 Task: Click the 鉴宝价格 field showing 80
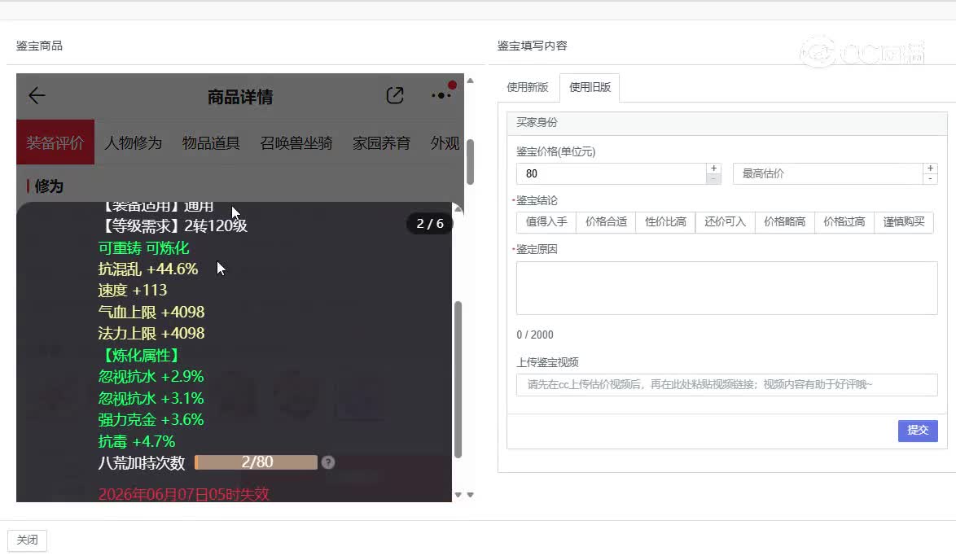612,173
